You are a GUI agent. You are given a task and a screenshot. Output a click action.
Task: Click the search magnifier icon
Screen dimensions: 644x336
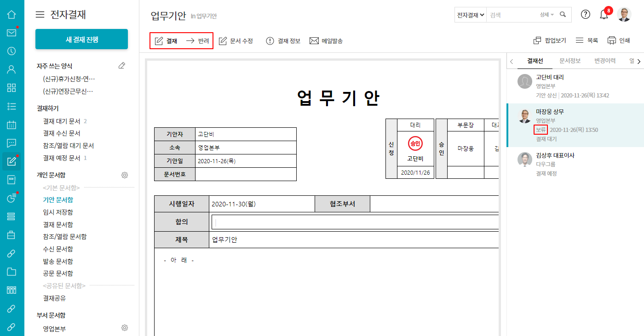(x=563, y=15)
